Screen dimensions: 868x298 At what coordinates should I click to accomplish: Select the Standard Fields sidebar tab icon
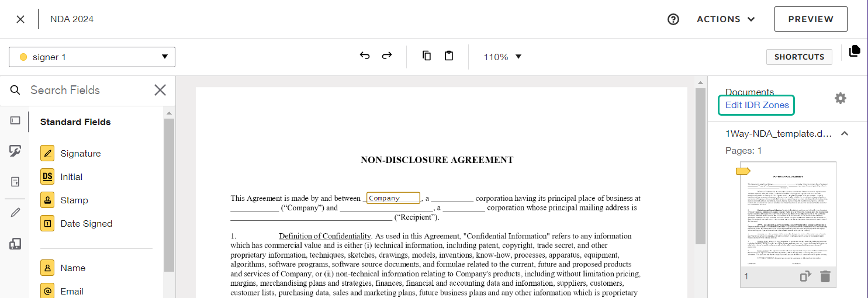tap(15, 120)
